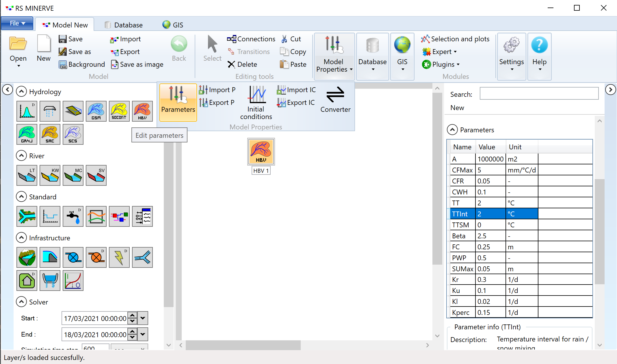Viewport: 617px width, 364px height.
Task: Pick the KW river routing icon
Action: (50, 175)
